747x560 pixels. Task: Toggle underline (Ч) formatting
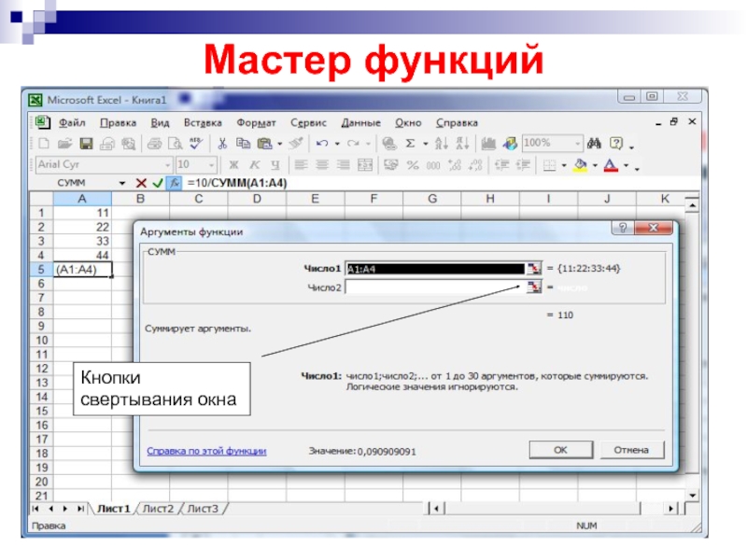coord(275,165)
